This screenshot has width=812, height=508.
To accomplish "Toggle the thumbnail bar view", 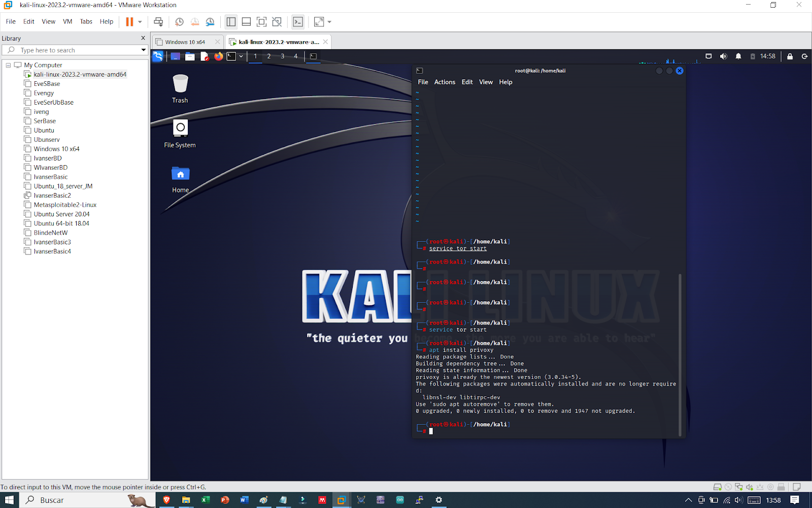I will pyautogui.click(x=246, y=22).
